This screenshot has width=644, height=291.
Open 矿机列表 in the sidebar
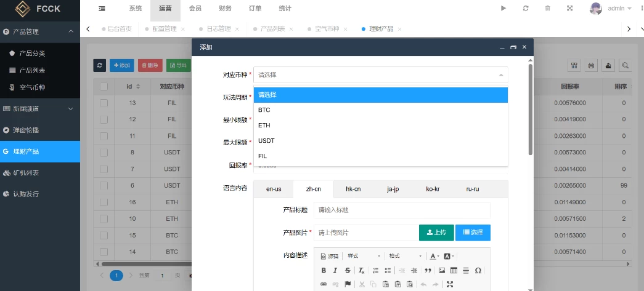tap(40, 172)
